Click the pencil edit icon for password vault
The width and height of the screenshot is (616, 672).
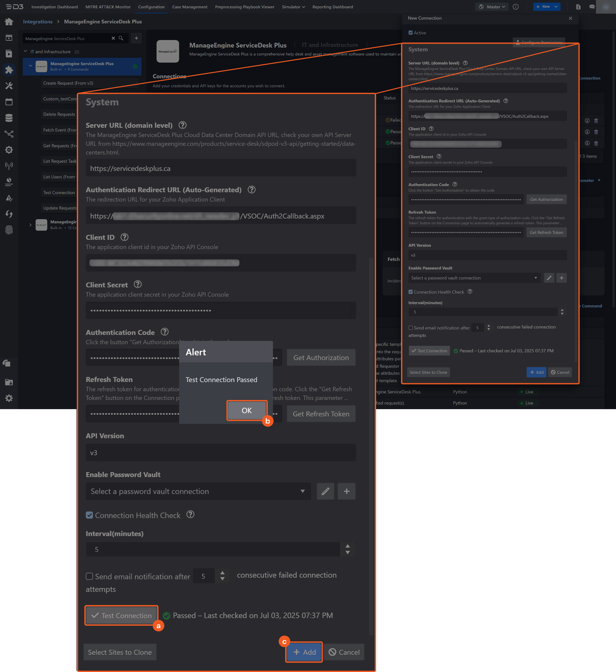coord(325,491)
